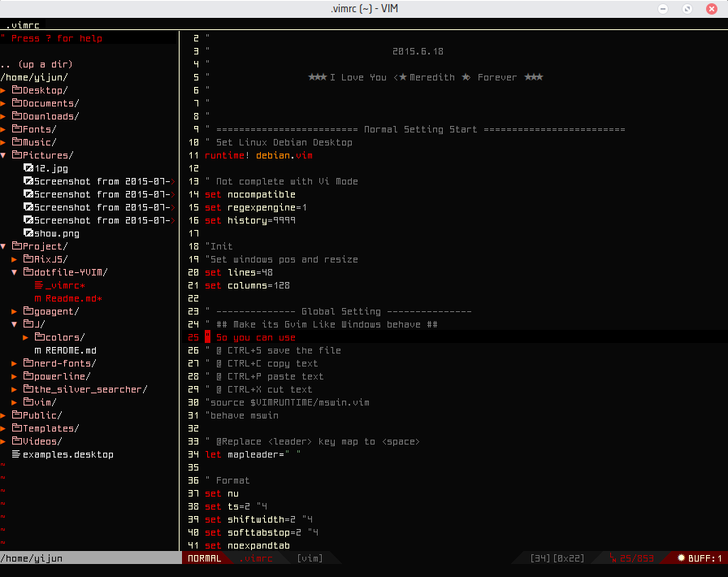Go up a directory via '.. (up a dir)'
This screenshot has height=577, width=728.
[37, 64]
